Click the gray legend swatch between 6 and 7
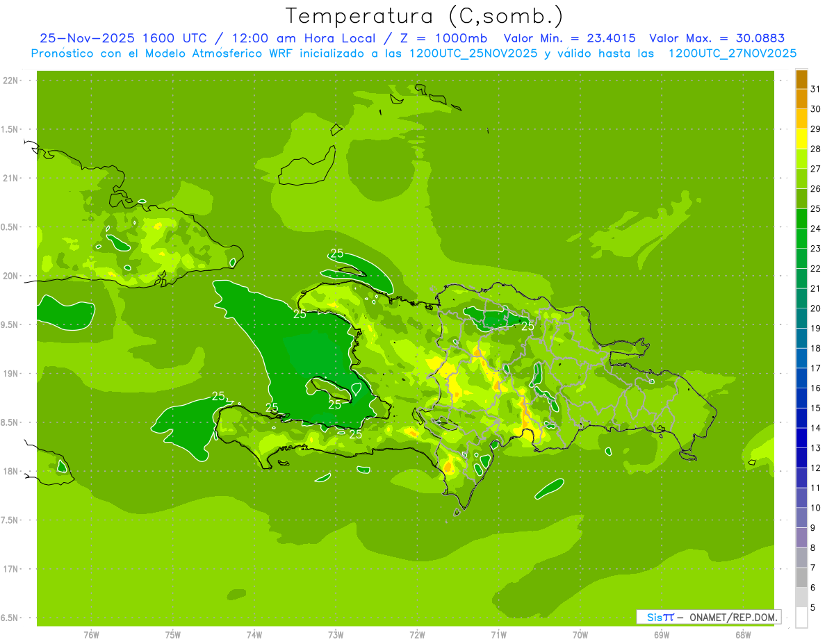Image resolution: width=834 pixels, height=644 pixels. pos(801,578)
